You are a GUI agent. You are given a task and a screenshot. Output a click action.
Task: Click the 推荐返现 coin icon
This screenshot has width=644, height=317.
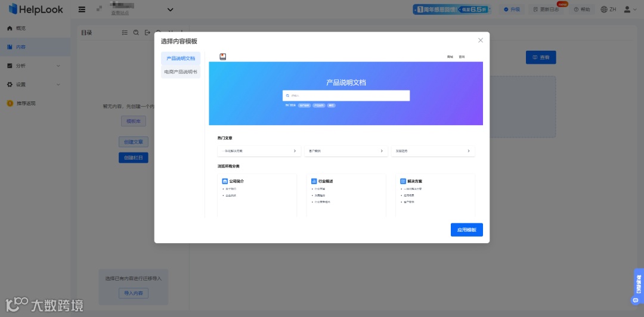coord(10,103)
